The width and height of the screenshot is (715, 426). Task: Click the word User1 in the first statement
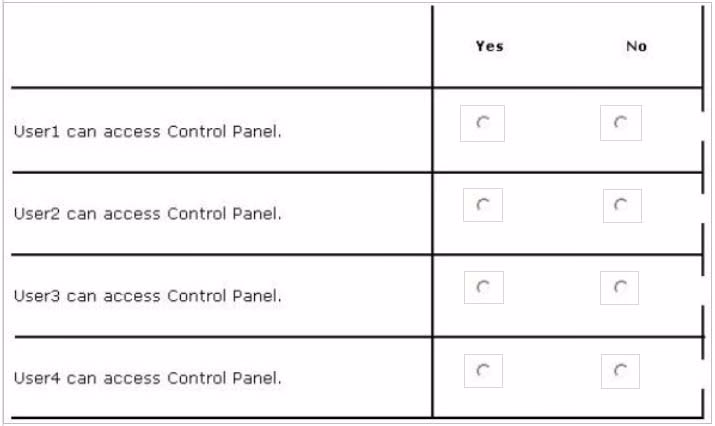coord(37,131)
